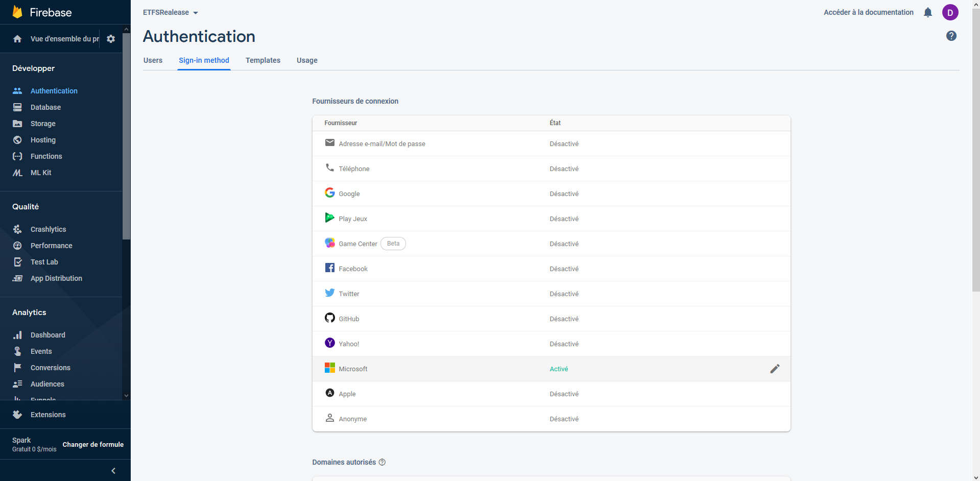Click the Test Lab icon
This screenshot has width=980, height=481.
pos(17,262)
